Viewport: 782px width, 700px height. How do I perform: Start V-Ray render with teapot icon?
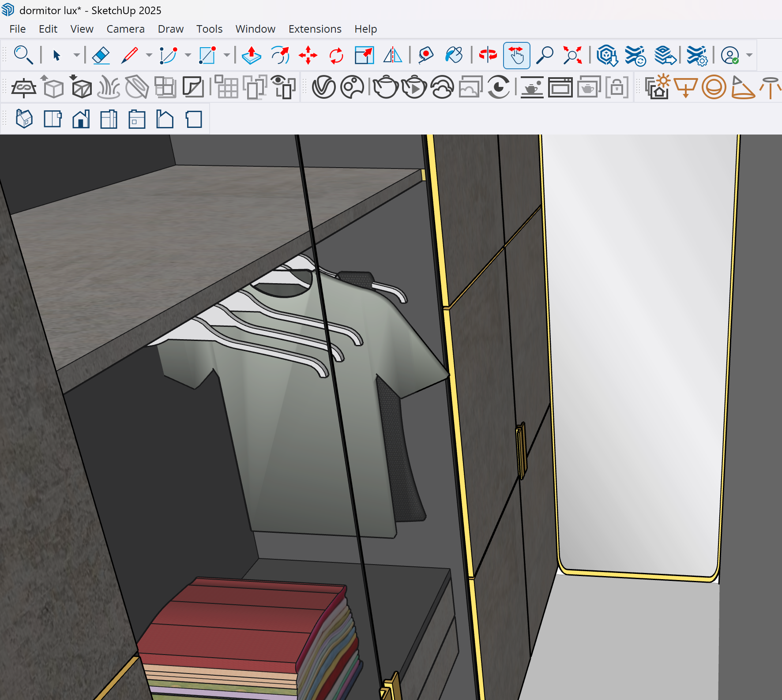tap(386, 87)
